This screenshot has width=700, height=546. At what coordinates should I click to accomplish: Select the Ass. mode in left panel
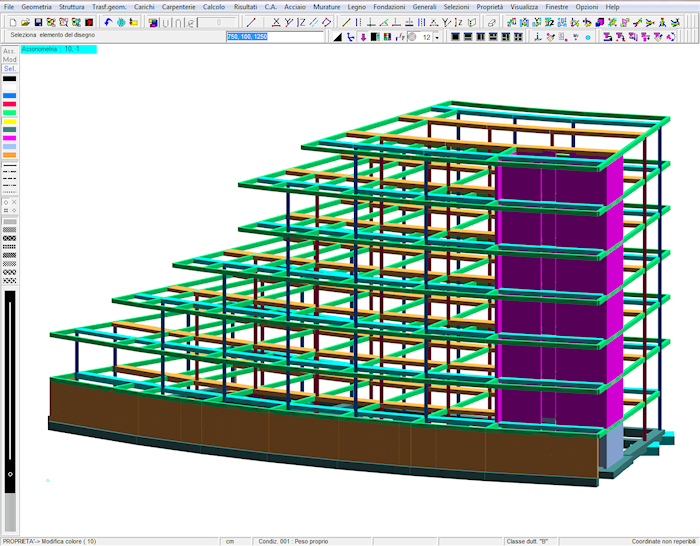(9, 51)
